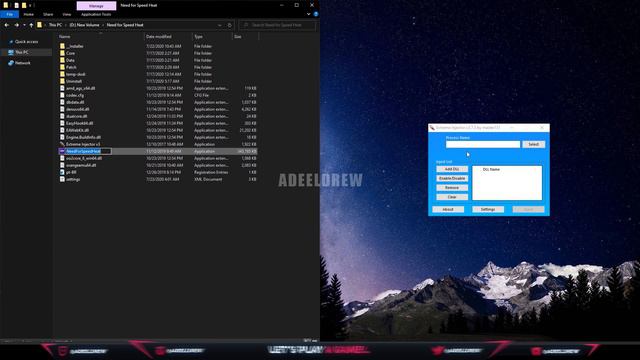Open the Application Tools tab

96,14
